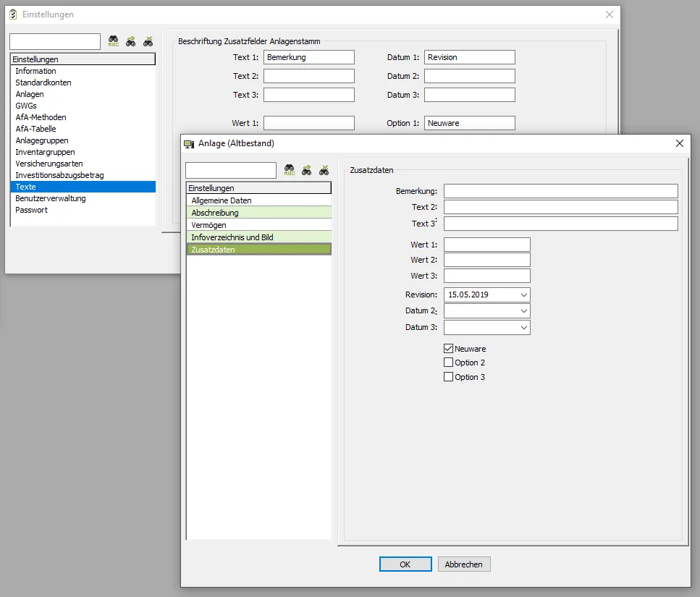Click Text 2 field in Einstellungen window
This screenshot has height=597, width=700.
click(x=309, y=76)
